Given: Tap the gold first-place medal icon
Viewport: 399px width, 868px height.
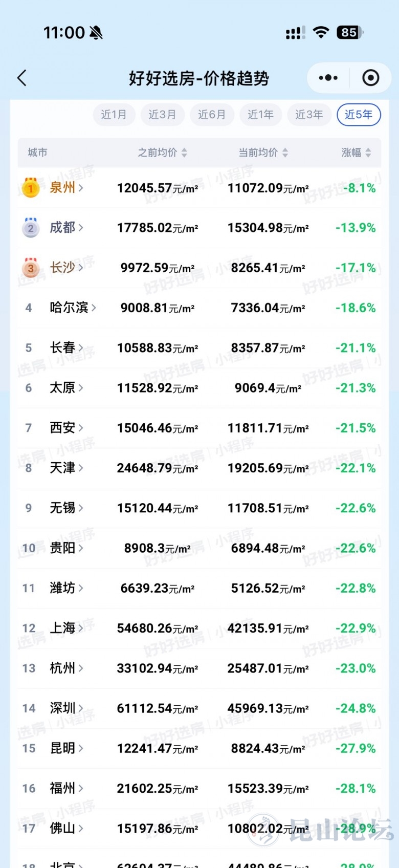Looking at the screenshot, I should coord(31,188).
